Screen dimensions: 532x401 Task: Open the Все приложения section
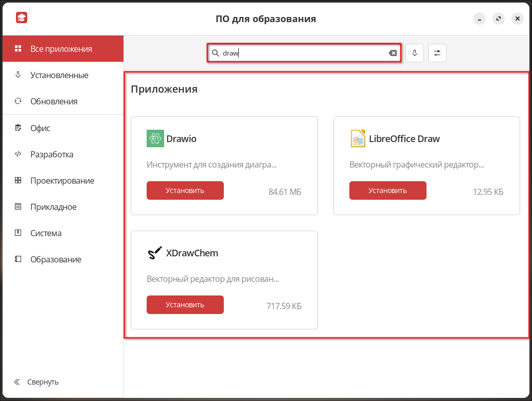pos(61,49)
